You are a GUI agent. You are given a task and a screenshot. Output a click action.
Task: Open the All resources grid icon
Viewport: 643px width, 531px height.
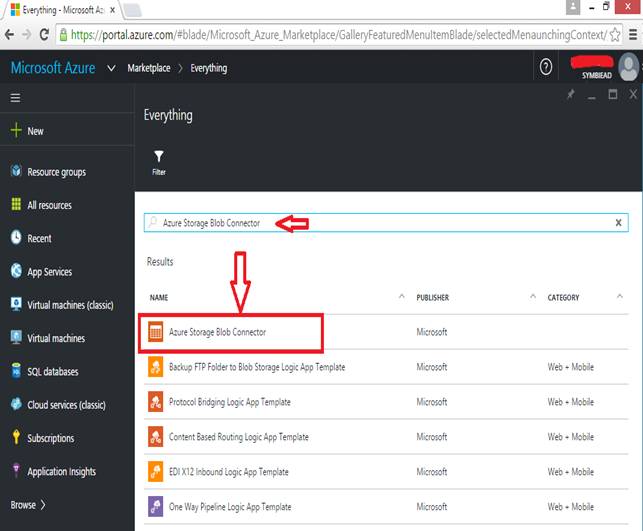[16, 204]
